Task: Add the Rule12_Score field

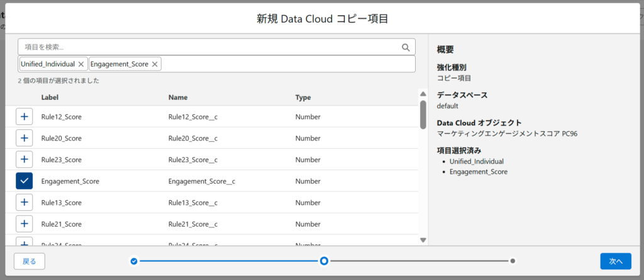Action: 25,117
